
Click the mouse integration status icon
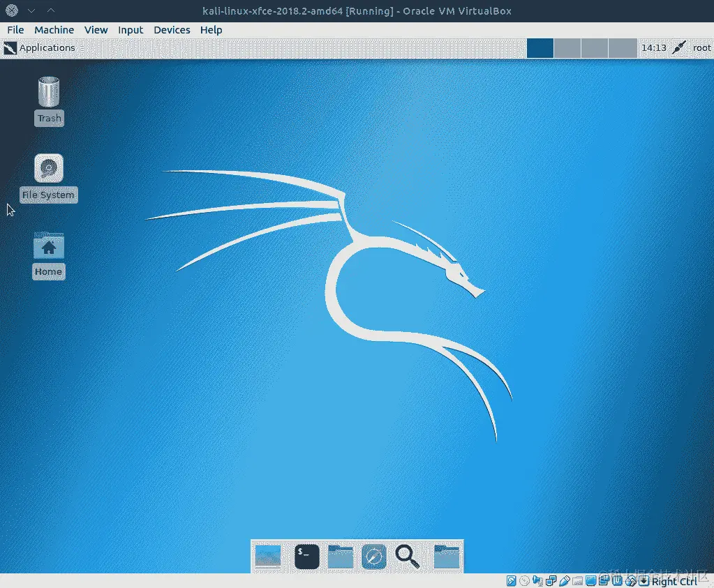point(631,581)
